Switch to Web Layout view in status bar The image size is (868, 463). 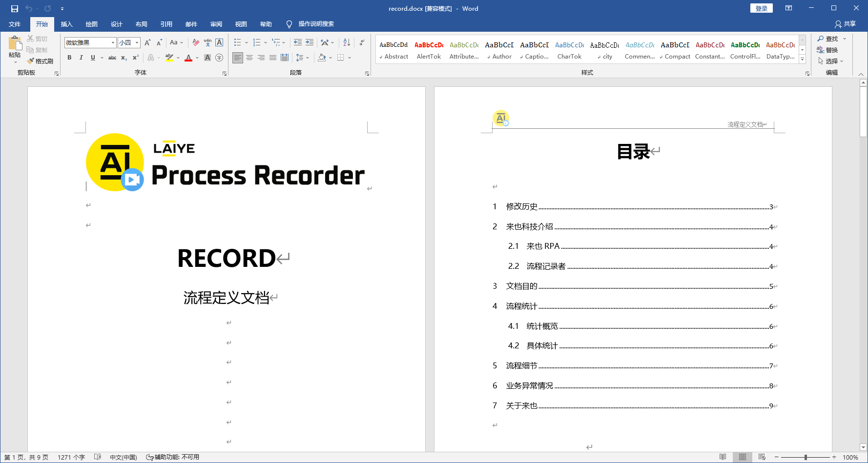pos(762,457)
